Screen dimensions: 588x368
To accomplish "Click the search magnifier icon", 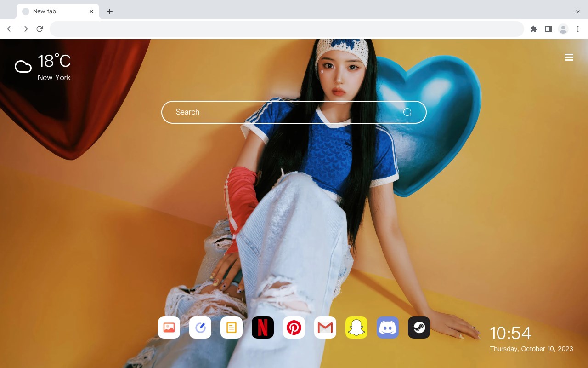I will pyautogui.click(x=407, y=112).
